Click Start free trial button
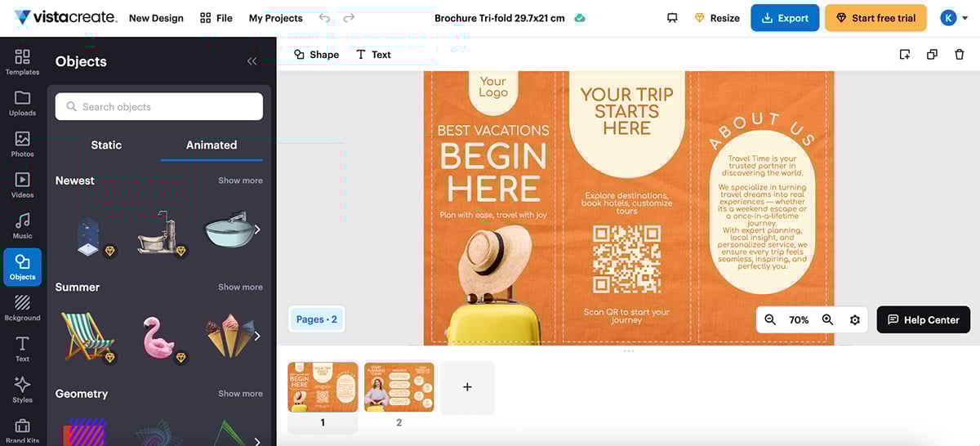Viewport: 980px width, 446px height. coord(875,18)
